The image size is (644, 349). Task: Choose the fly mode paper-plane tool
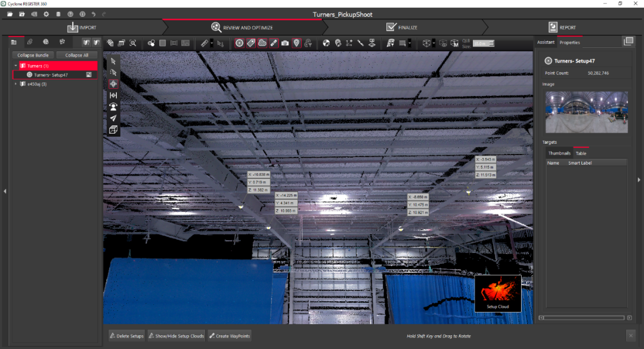click(x=113, y=118)
